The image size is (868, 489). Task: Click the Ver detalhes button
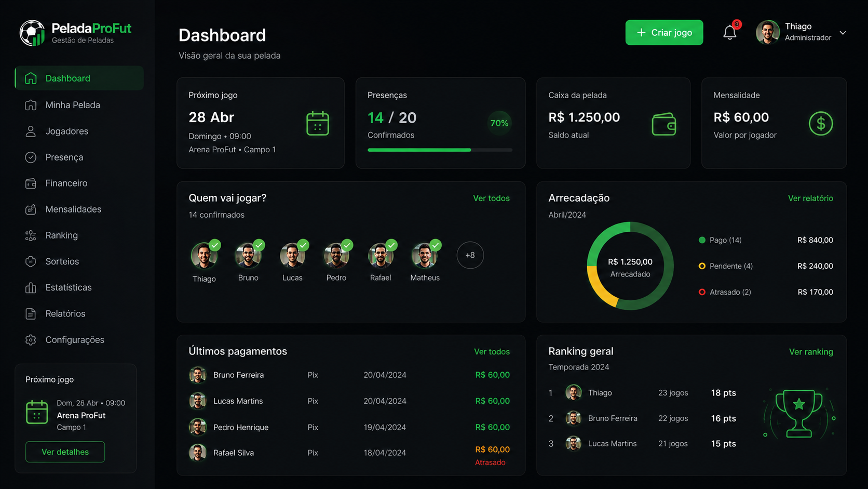[65, 452]
